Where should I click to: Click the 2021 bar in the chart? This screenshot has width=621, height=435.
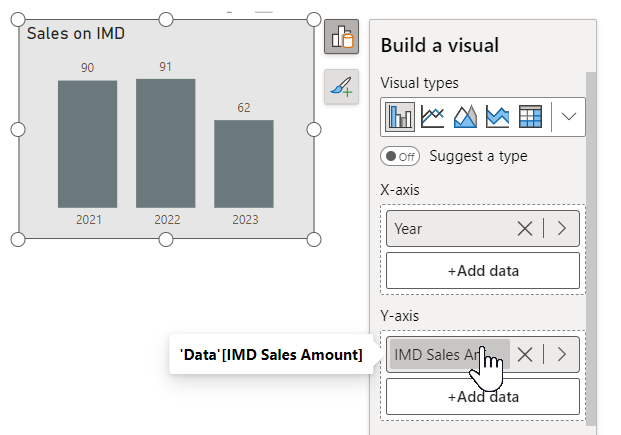pyautogui.click(x=87, y=144)
